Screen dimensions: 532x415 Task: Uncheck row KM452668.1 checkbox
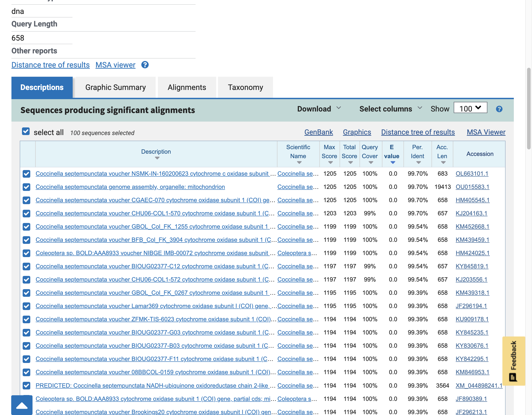pyautogui.click(x=26, y=227)
